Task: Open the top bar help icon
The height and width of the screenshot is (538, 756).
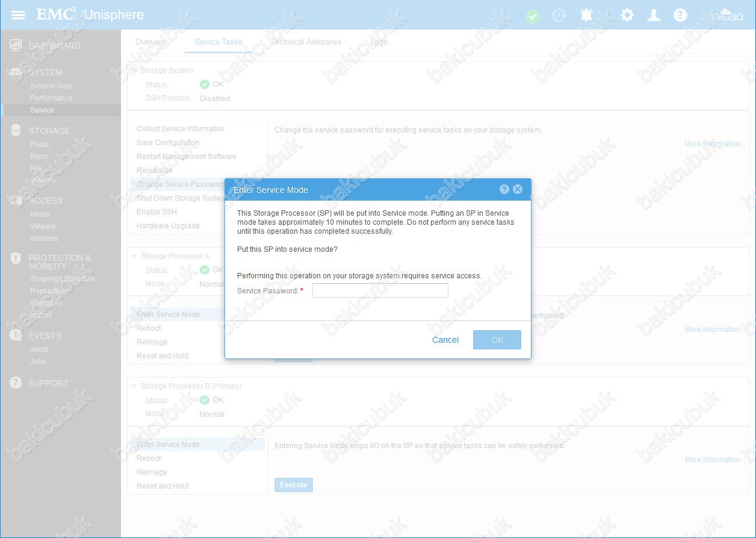Action: tap(680, 15)
